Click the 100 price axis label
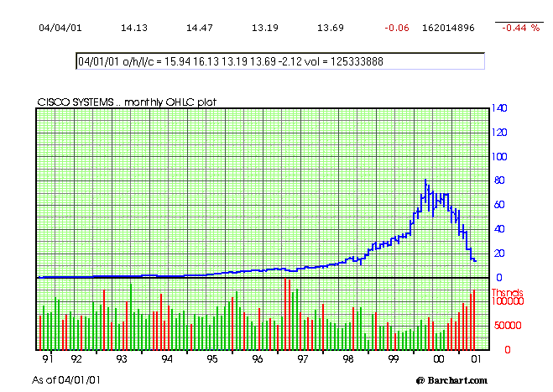This screenshot has width=553, height=392. click(x=499, y=156)
